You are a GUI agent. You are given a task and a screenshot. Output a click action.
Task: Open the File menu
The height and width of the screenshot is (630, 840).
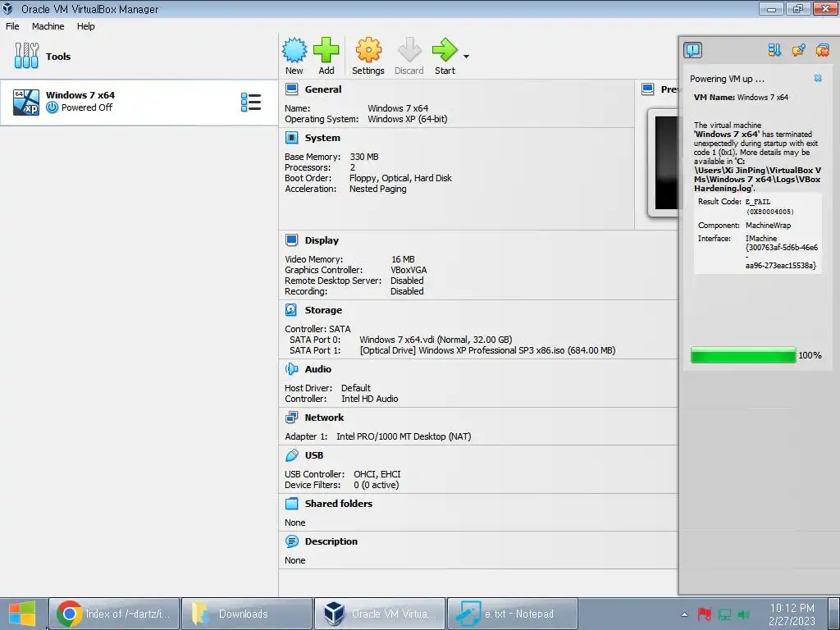pyautogui.click(x=12, y=26)
